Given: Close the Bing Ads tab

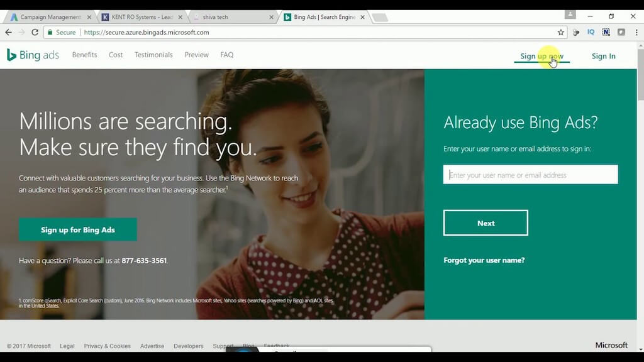Looking at the screenshot, I should pyautogui.click(x=362, y=17).
